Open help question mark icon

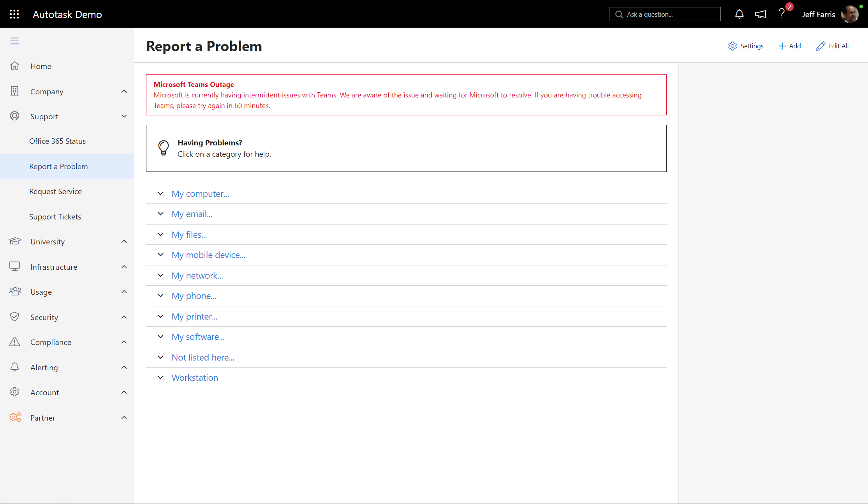(x=782, y=14)
